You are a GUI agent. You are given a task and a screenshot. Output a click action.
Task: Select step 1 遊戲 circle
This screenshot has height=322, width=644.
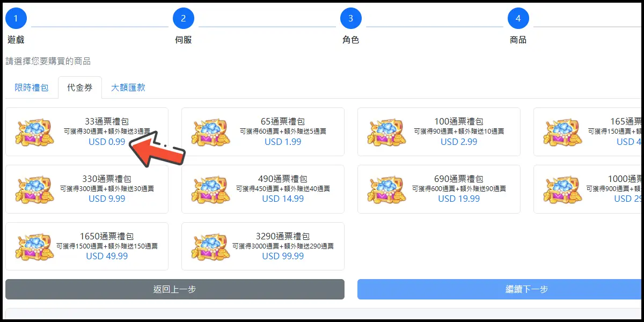[x=16, y=18]
